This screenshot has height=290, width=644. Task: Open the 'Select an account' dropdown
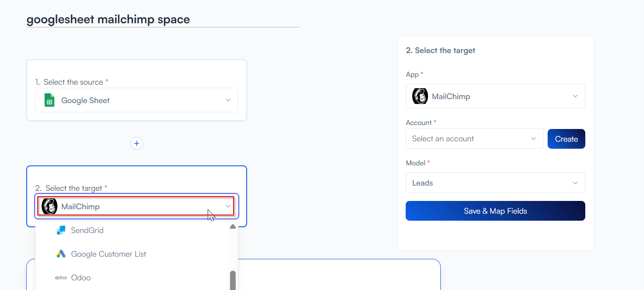(x=474, y=139)
